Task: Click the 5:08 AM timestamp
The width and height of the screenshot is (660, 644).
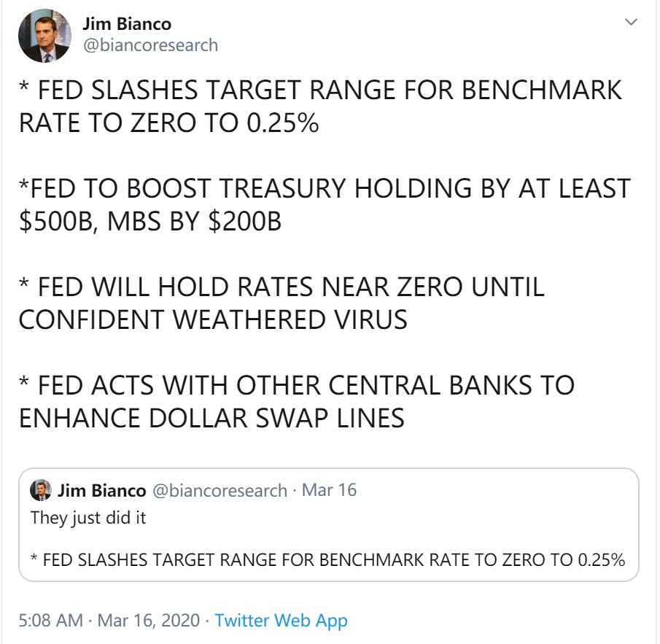Action: (50, 621)
